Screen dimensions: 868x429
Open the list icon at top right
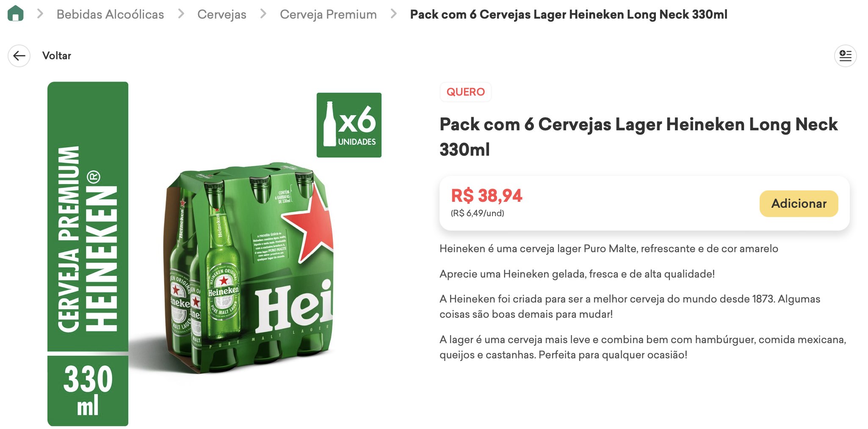tap(845, 56)
